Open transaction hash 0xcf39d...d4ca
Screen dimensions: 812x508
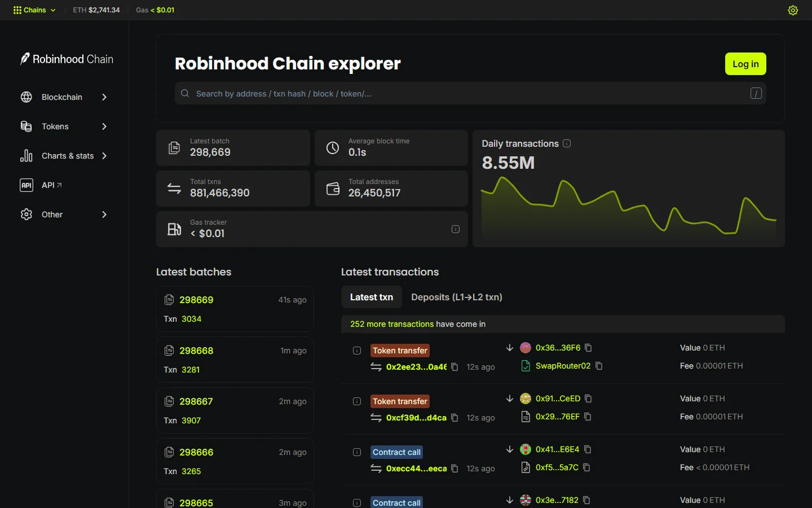tap(416, 418)
